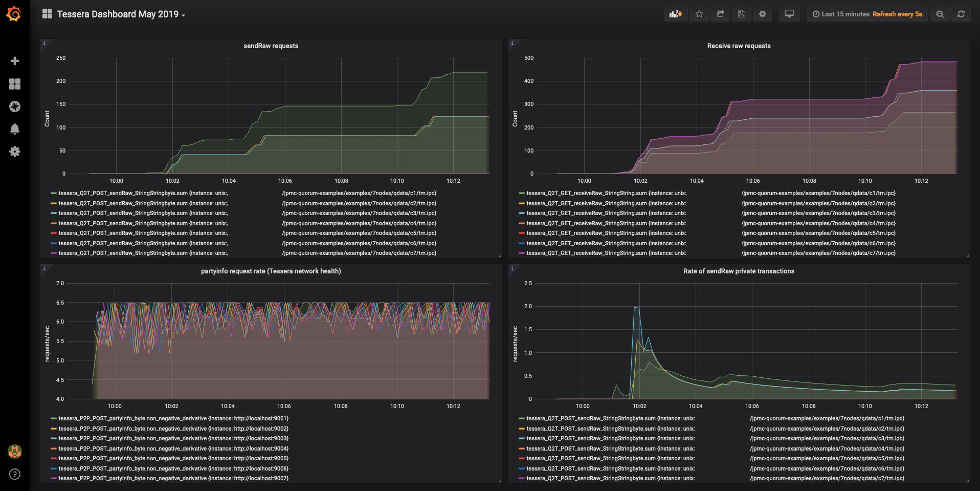Click the resize handle of partyinfo panel
This screenshot has height=491, width=980.
[500, 481]
